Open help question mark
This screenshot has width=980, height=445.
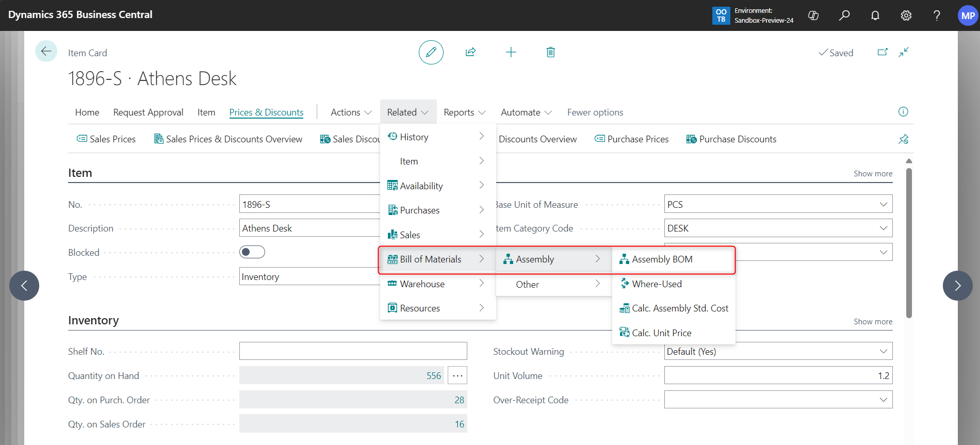click(x=937, y=15)
